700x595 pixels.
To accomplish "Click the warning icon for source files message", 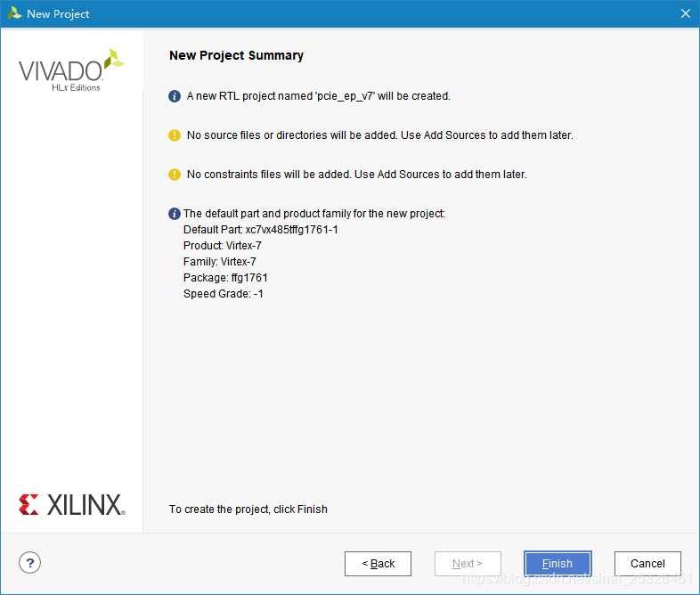I will coord(174,135).
